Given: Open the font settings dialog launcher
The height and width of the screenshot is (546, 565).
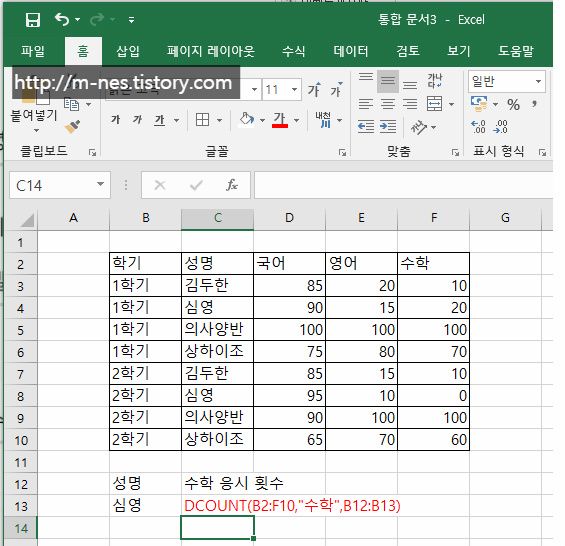Looking at the screenshot, I should (x=343, y=153).
